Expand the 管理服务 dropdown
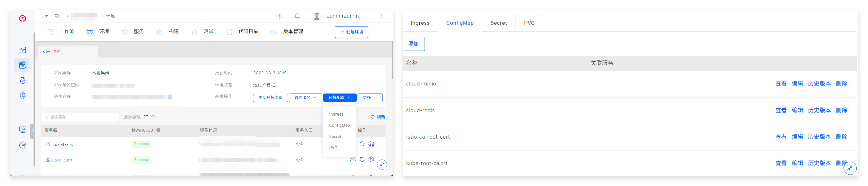The height and width of the screenshot is (186, 868). coord(305,98)
